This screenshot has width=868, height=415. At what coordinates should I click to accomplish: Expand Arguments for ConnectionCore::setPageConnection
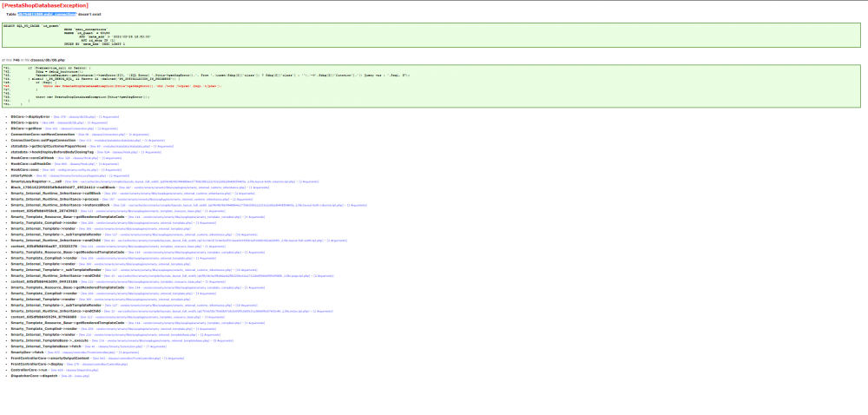[x=155, y=141]
